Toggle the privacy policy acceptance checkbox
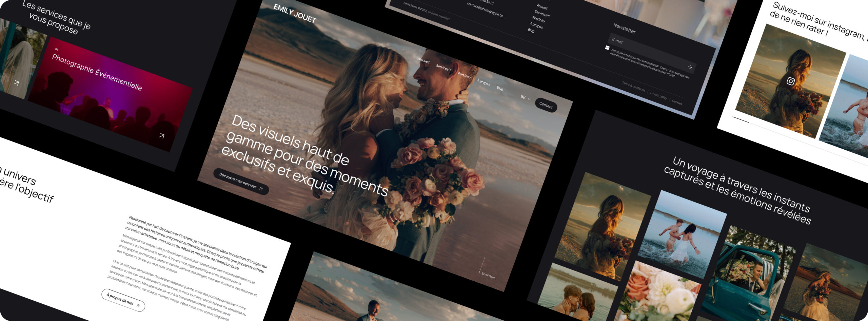Screen dimensions: 868x321 point(607,48)
